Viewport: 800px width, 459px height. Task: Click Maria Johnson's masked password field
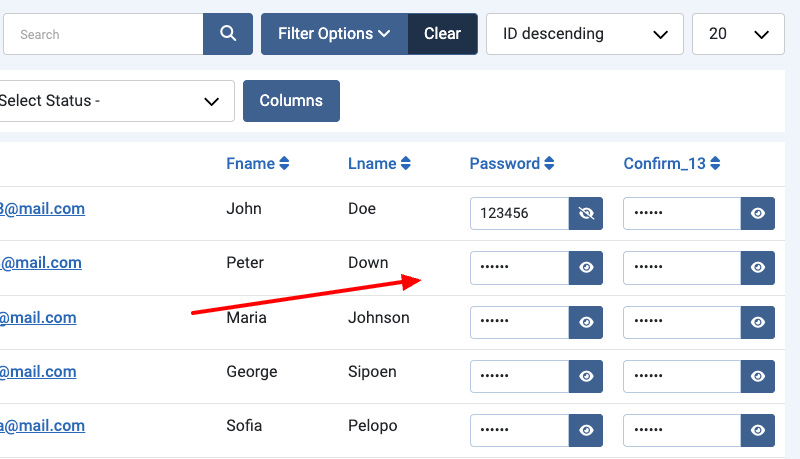tap(519, 322)
